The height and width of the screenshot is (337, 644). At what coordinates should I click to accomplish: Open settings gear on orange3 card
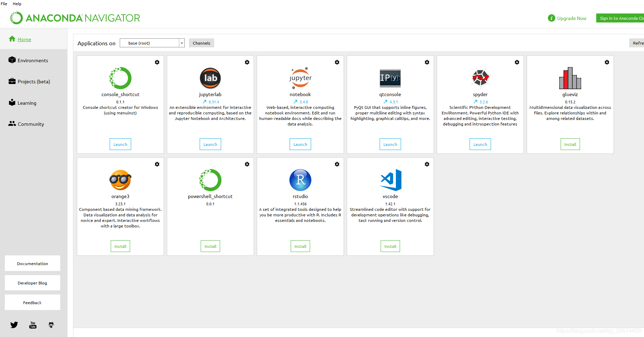coord(157,164)
